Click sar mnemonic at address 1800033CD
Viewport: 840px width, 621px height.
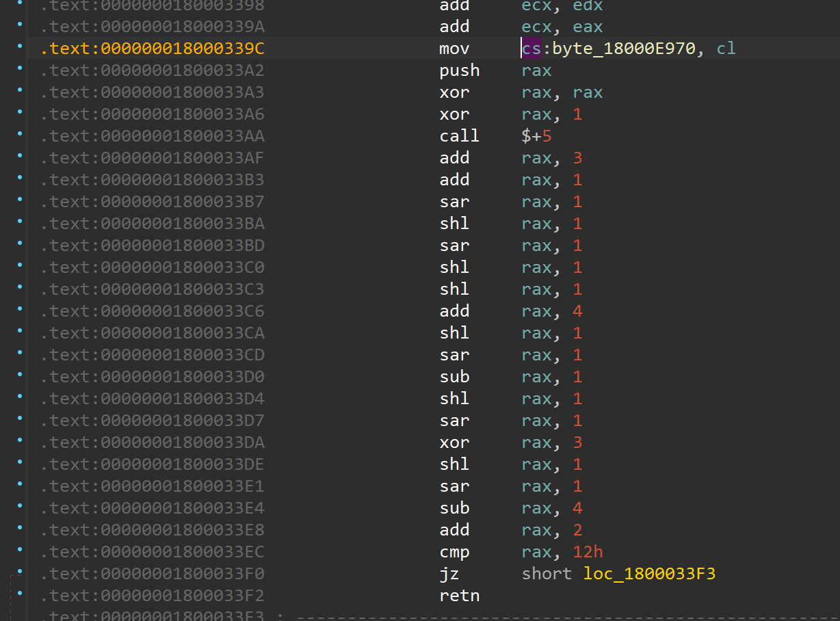pos(455,355)
